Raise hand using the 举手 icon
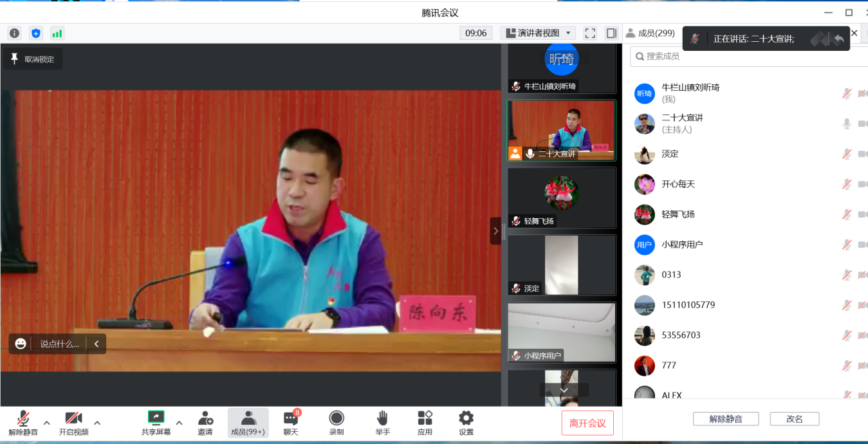868x444 pixels. pos(383,423)
